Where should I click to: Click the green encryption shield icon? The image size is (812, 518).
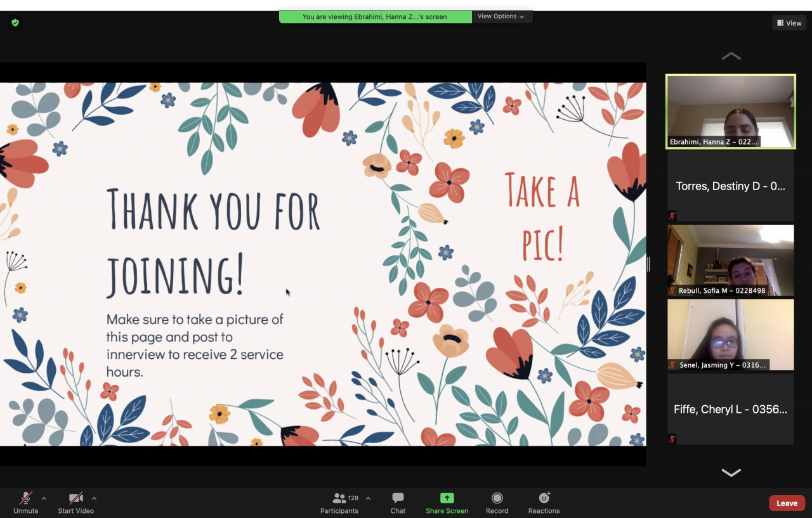point(15,23)
